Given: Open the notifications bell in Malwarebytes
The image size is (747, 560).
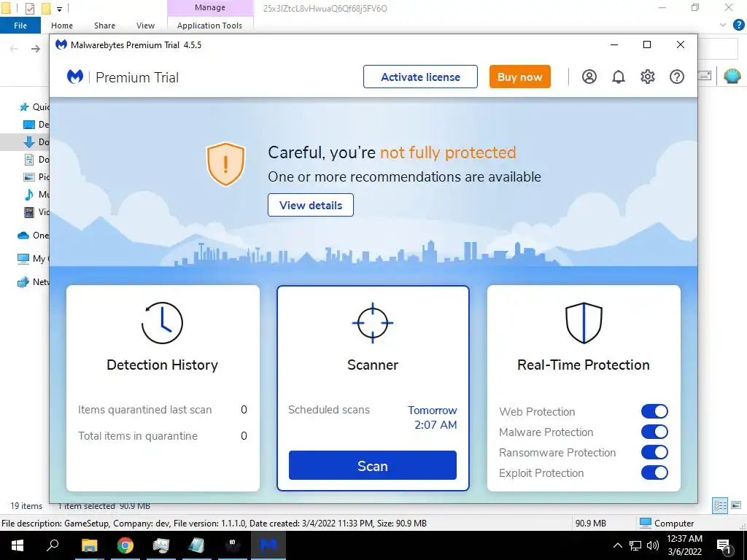Looking at the screenshot, I should (619, 77).
